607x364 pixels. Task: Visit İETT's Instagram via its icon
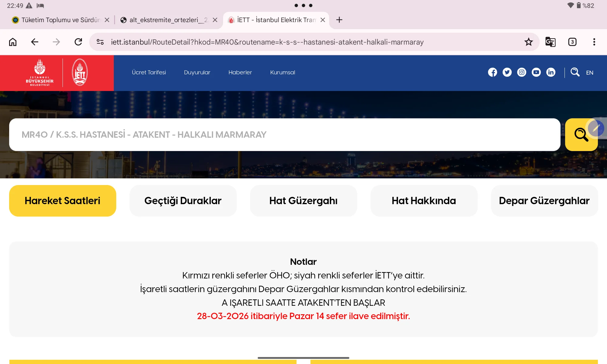coord(522,72)
